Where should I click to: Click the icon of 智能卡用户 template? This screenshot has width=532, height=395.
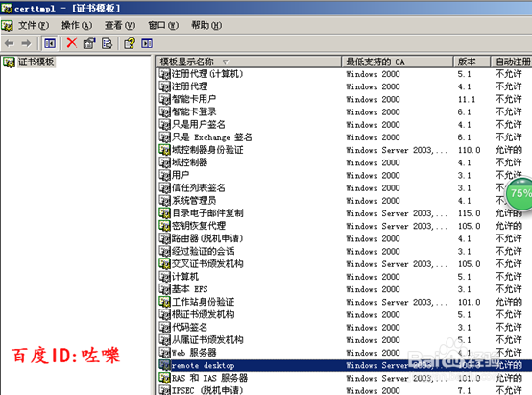pos(164,99)
